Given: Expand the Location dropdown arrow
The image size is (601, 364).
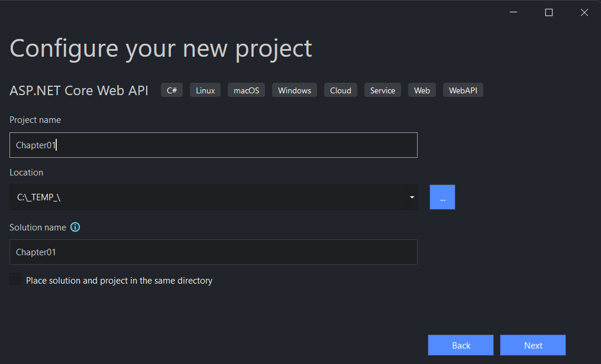Looking at the screenshot, I should (x=412, y=197).
